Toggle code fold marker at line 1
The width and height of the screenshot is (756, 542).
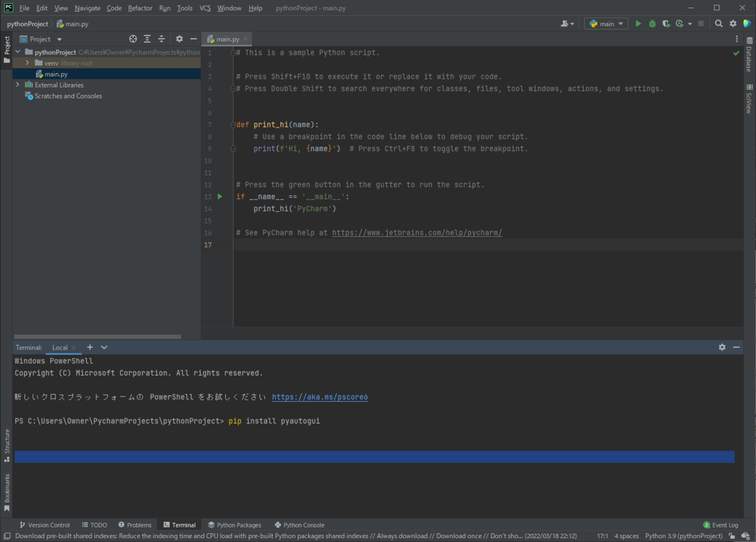tap(232, 53)
